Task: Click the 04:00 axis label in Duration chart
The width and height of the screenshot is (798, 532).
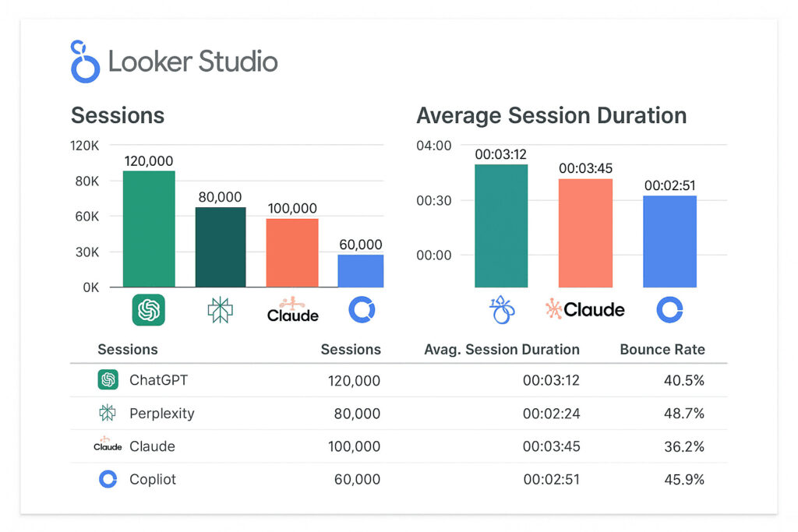Action: tap(433, 146)
